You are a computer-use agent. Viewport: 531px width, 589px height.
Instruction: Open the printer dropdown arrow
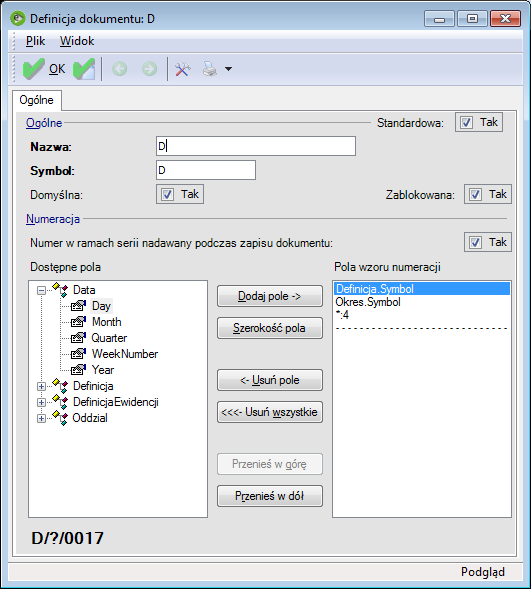(228, 69)
